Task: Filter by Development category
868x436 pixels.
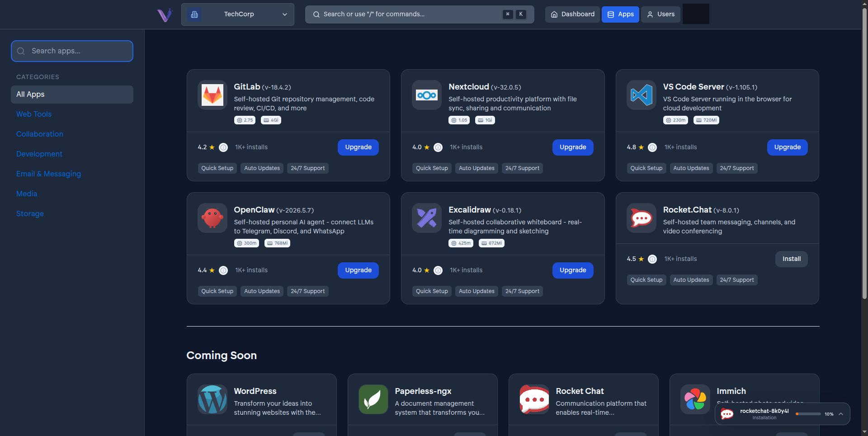Action: point(39,154)
